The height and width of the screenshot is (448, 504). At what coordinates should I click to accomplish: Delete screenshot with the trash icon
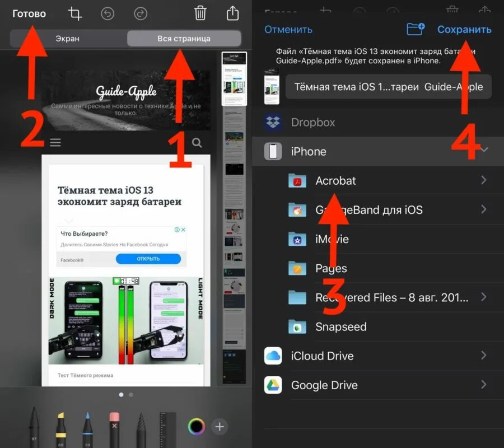point(200,13)
